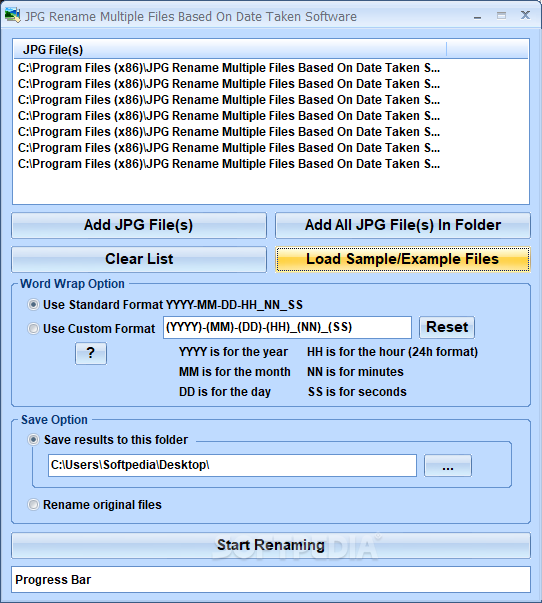Select Save results to this folder option

click(33, 440)
